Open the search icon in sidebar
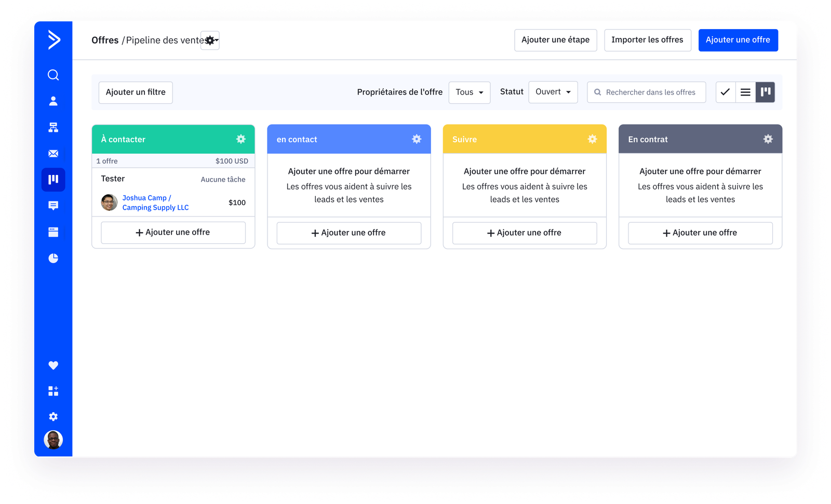This screenshot has height=504, width=831. click(53, 75)
